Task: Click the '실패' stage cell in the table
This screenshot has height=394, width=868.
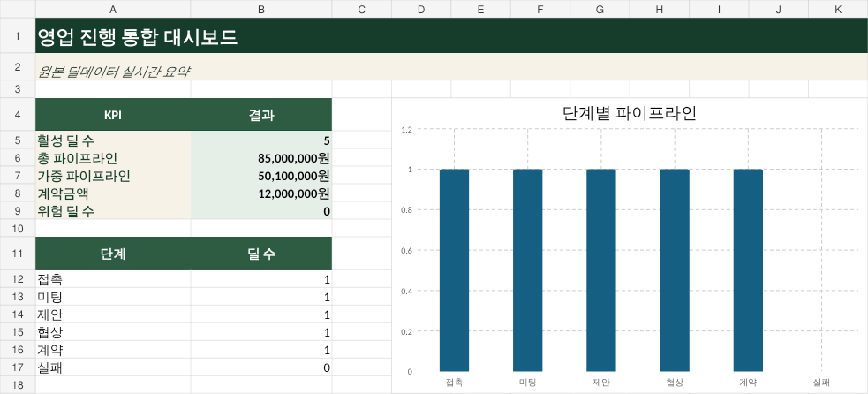Action: click(x=113, y=367)
